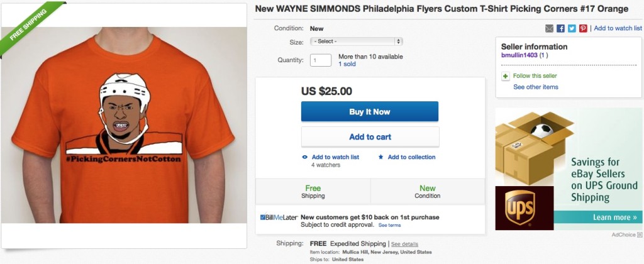Share this item on Facebook

[x=560, y=28]
